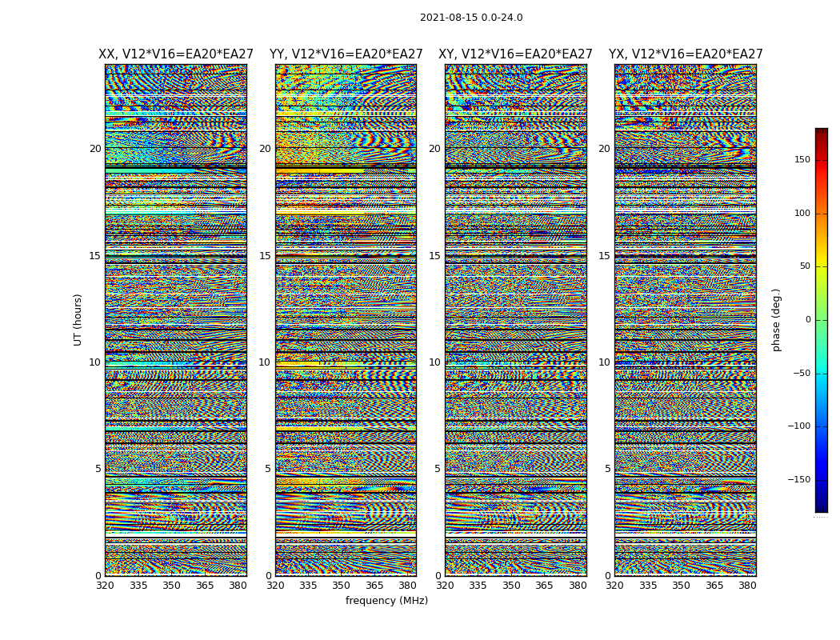Select the "XX, V12*V16=EA20*EA27" subplot title

[x=176, y=54]
